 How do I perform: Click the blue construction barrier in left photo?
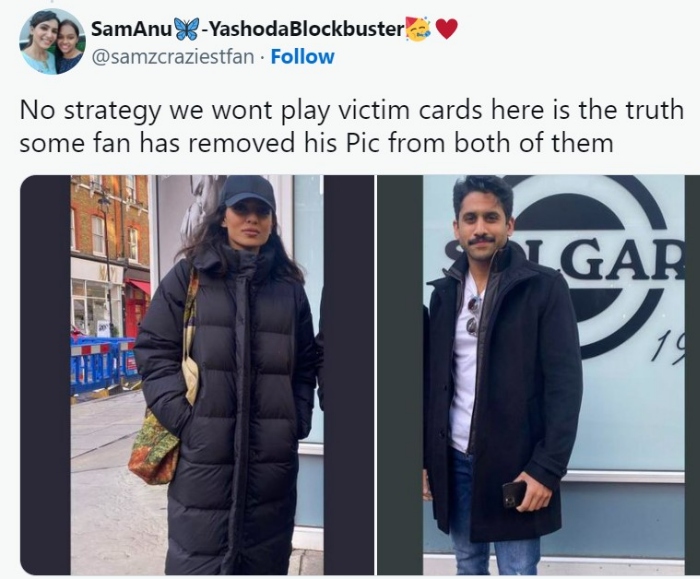click(x=103, y=364)
